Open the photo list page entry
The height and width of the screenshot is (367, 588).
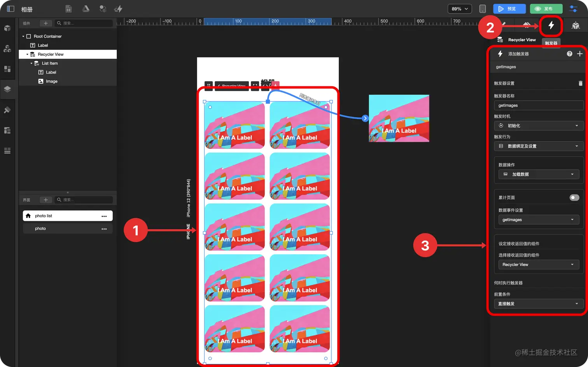pos(68,216)
